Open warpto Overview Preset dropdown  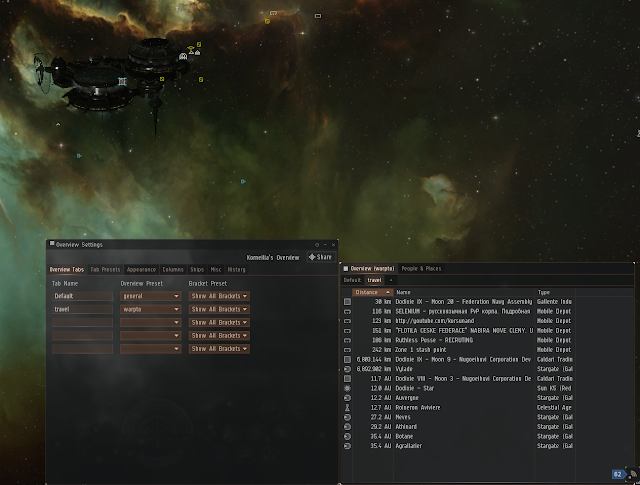pos(151,309)
